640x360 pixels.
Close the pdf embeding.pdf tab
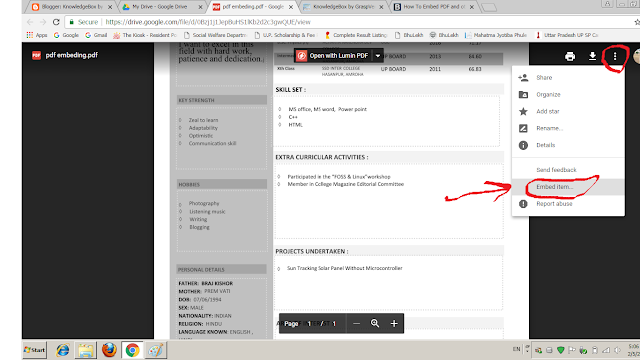(291, 7)
